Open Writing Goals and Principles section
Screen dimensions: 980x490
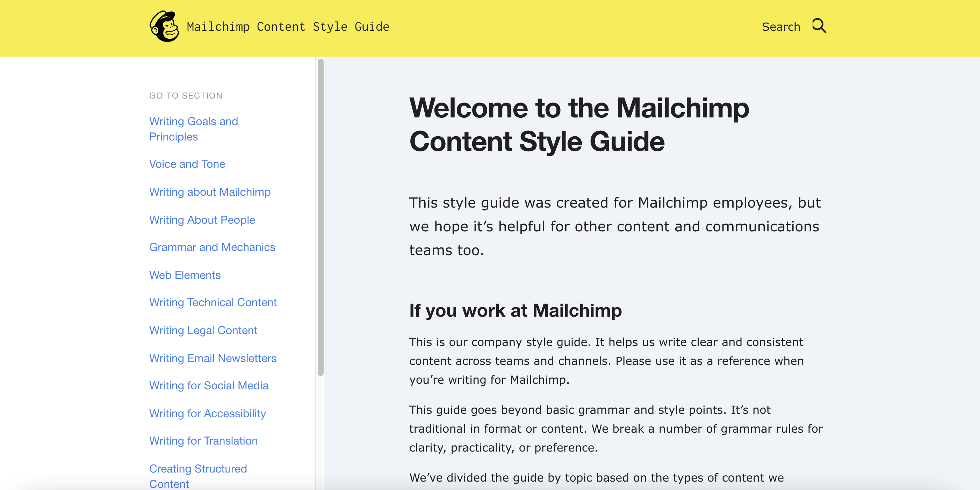(193, 129)
